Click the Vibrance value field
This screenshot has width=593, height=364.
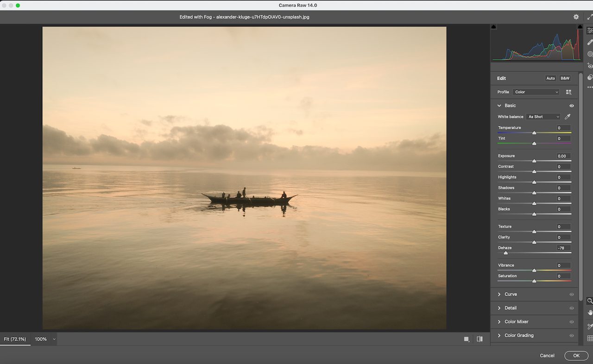(x=563, y=265)
